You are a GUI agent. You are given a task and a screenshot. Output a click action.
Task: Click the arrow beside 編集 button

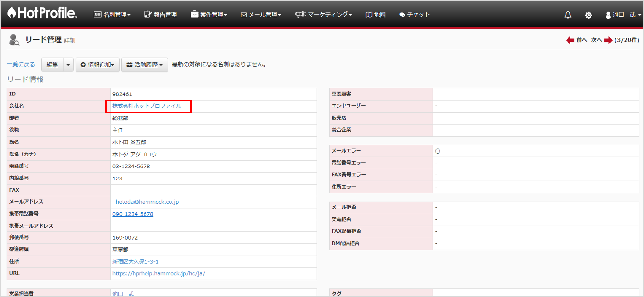point(68,65)
